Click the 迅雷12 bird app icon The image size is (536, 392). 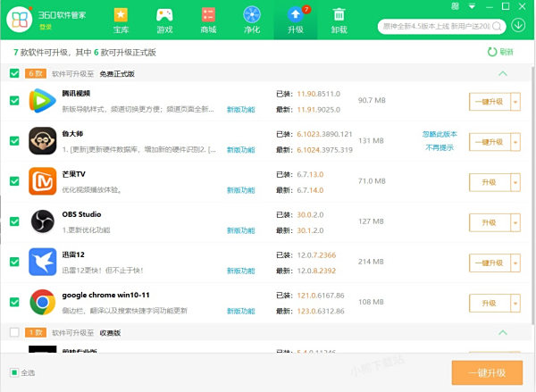(42, 262)
